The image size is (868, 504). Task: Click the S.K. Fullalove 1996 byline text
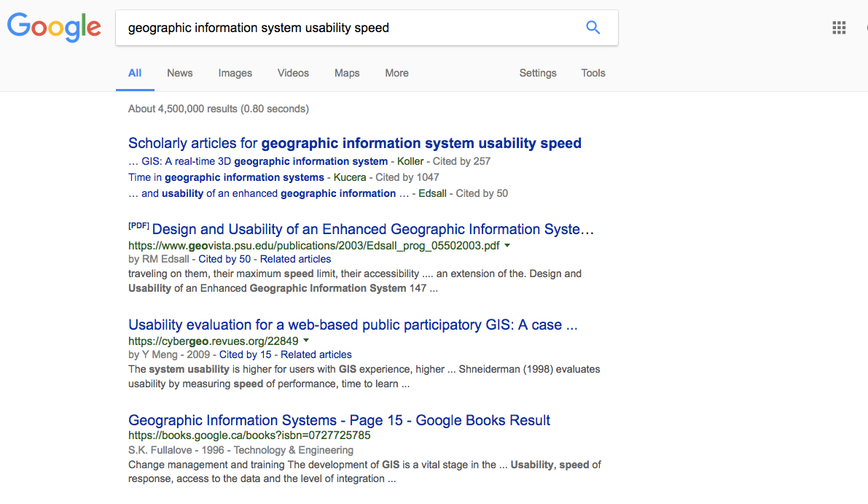(x=241, y=450)
